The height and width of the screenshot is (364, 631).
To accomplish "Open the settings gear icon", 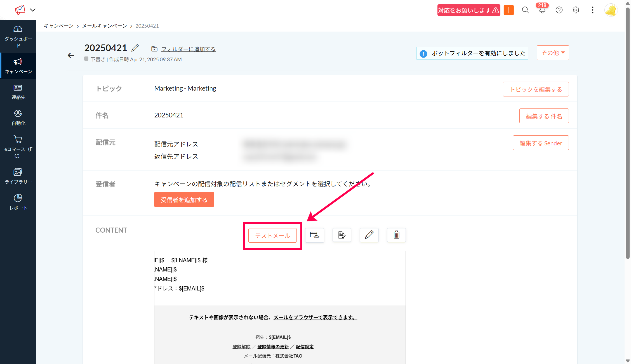I will click(x=576, y=10).
